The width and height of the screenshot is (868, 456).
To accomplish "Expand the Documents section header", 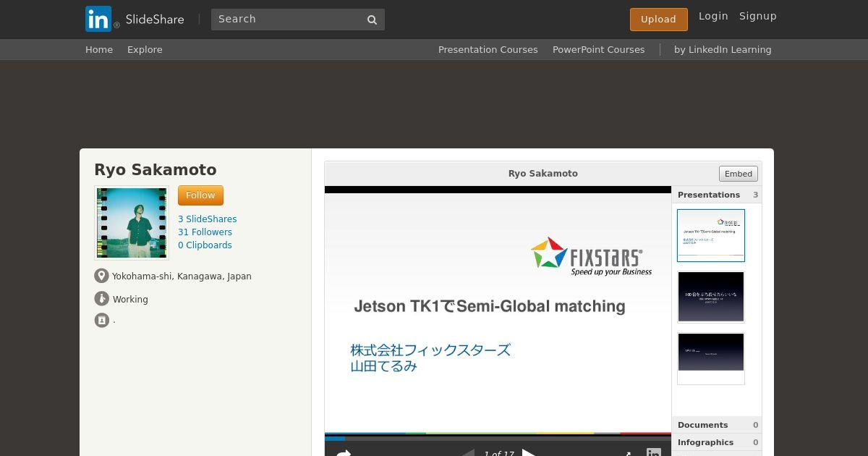I will (x=717, y=425).
